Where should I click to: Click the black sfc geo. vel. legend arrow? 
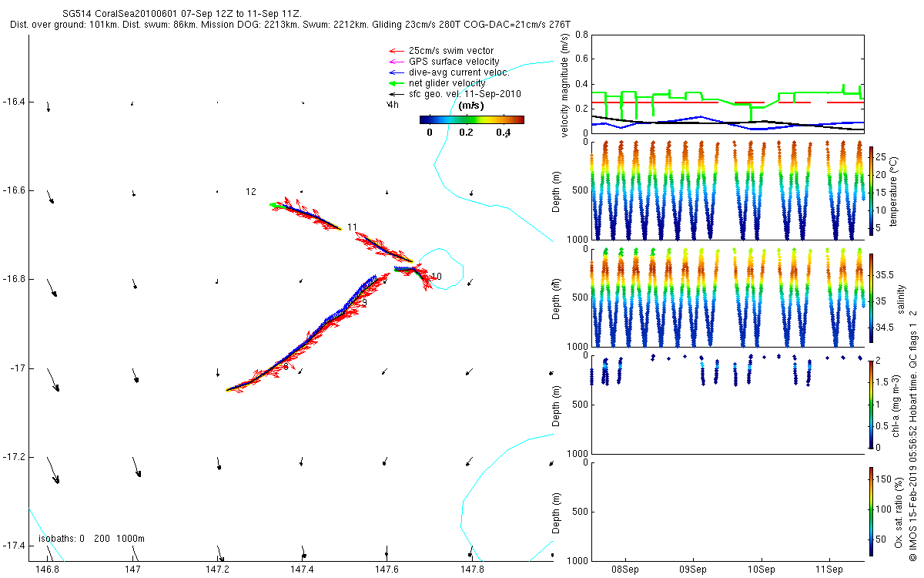point(397,94)
